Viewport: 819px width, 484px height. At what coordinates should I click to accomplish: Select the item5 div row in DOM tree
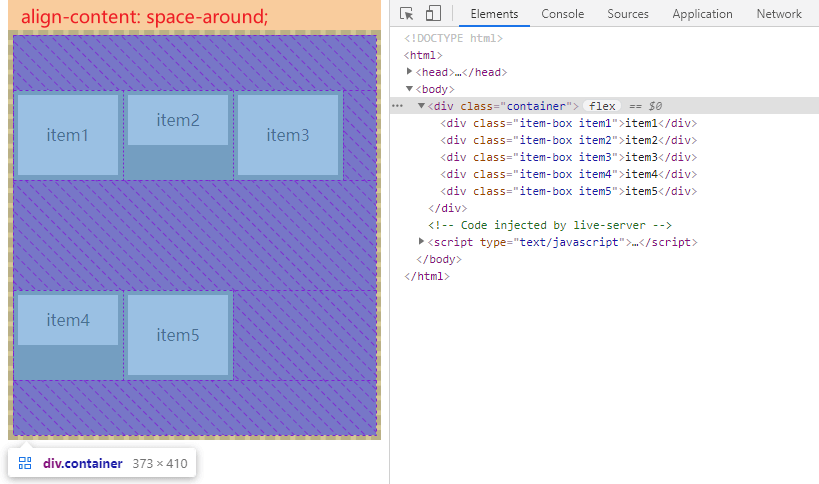pyautogui.click(x=568, y=191)
